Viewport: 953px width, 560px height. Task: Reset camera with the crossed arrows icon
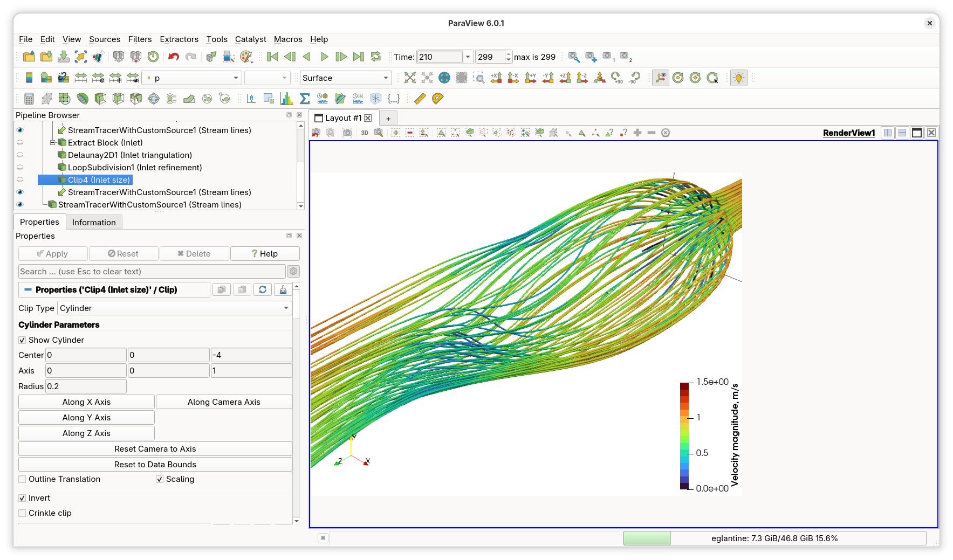tap(410, 78)
